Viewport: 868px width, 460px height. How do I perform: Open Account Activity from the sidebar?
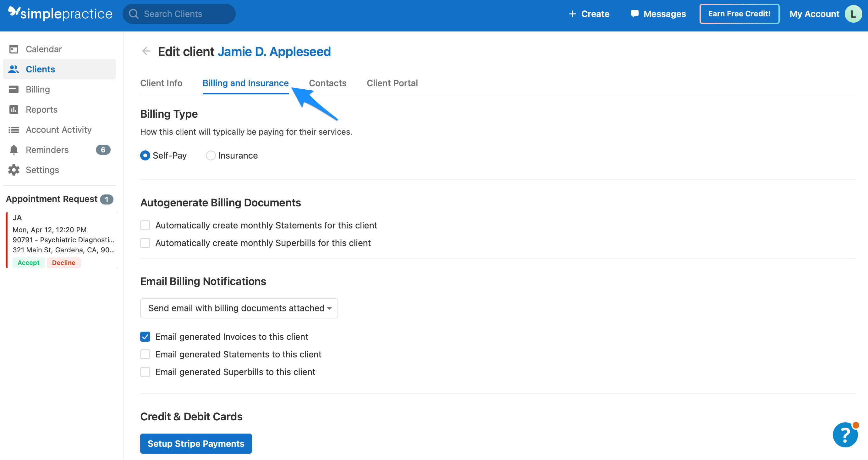coord(59,130)
